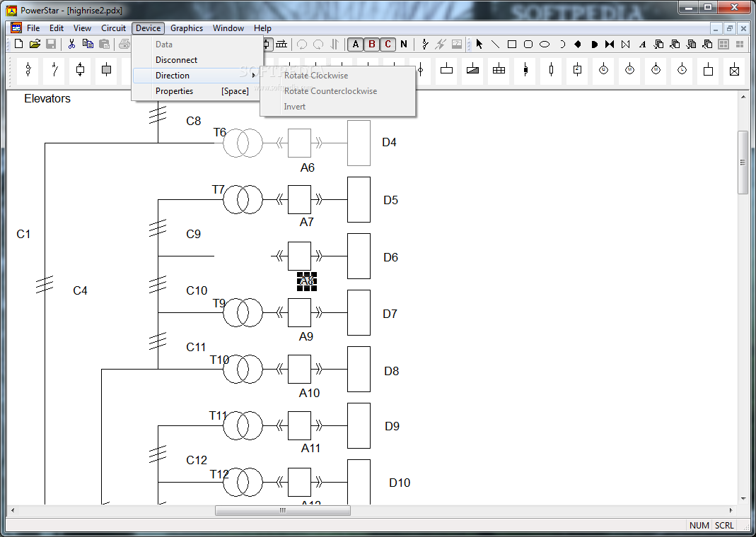Click the scroll right arrow
Screen dimensions: 756x537
[731, 510]
